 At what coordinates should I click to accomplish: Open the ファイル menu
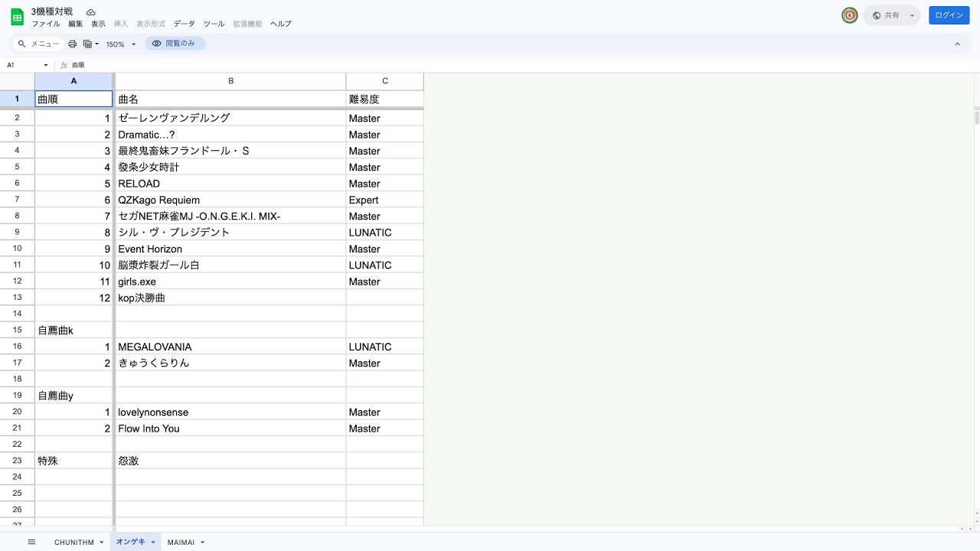point(46,24)
